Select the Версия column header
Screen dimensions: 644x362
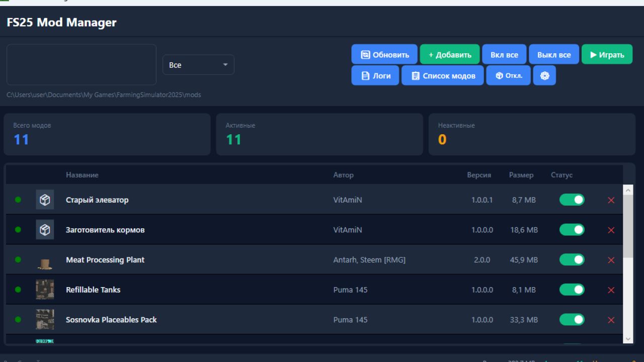point(480,175)
